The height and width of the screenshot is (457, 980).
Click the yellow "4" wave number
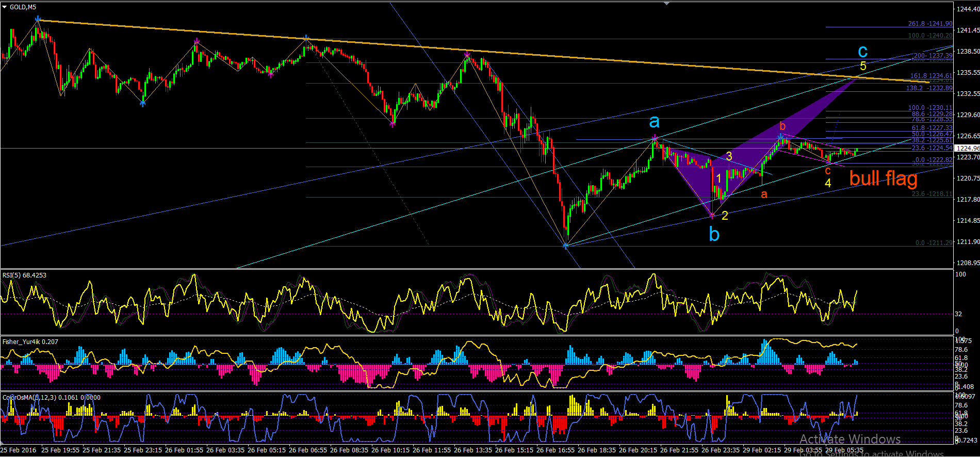coord(828,183)
